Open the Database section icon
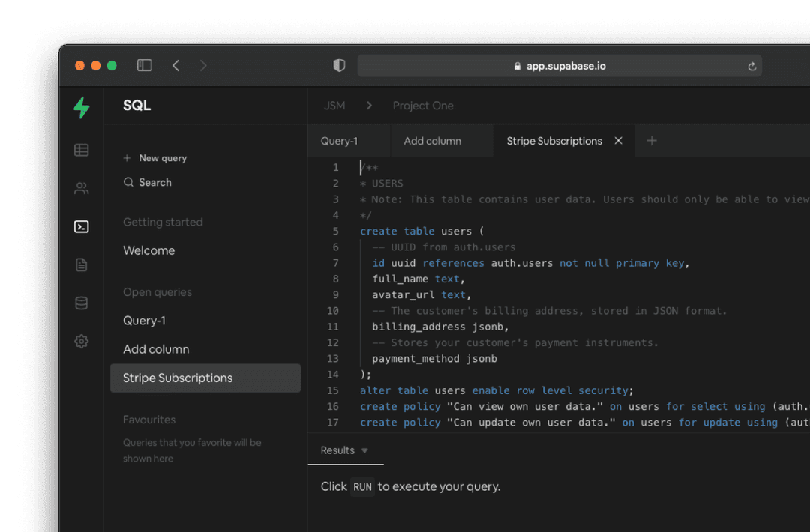810x532 pixels. coord(81,303)
